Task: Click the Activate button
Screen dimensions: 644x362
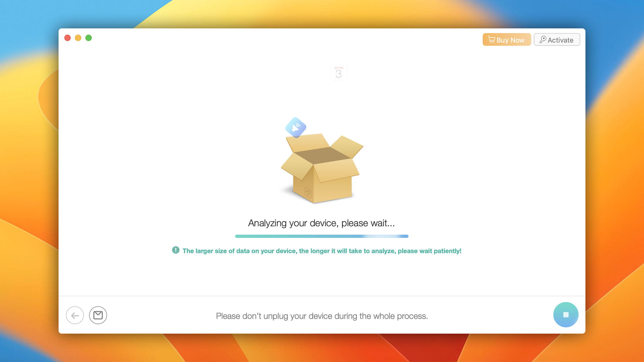Action: click(x=556, y=40)
